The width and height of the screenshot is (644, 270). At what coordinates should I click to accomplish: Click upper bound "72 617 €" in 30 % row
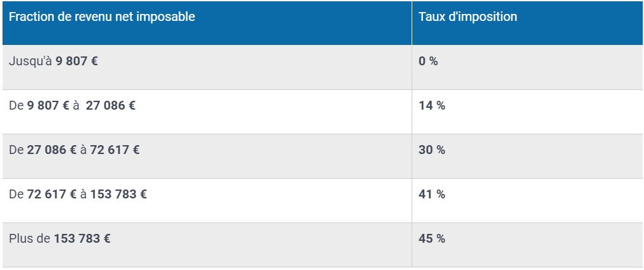tap(115, 150)
